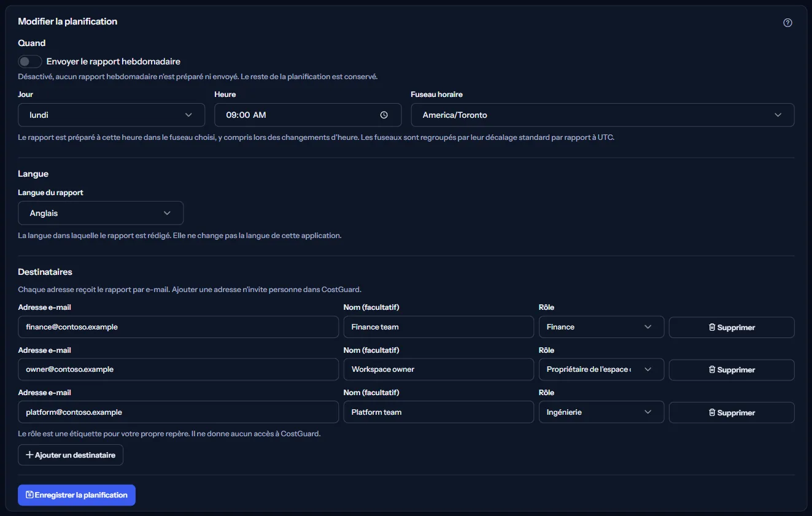
Task: Click the Fuseau horaire label
Action: (x=436, y=94)
